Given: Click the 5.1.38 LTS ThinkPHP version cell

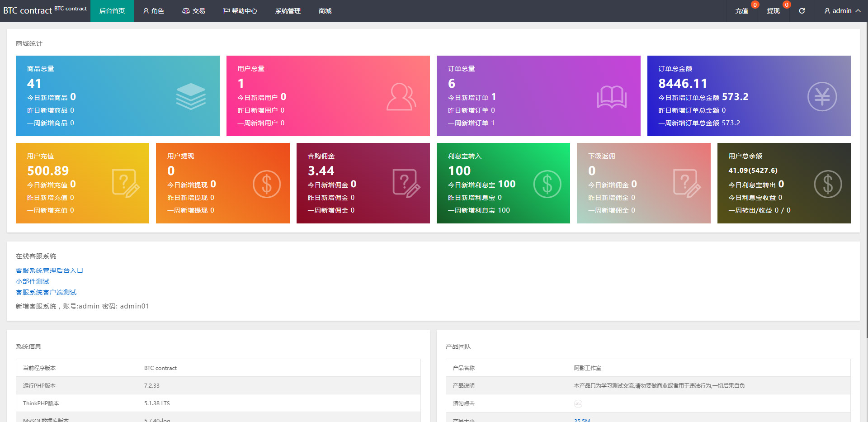Looking at the screenshot, I should [157, 403].
